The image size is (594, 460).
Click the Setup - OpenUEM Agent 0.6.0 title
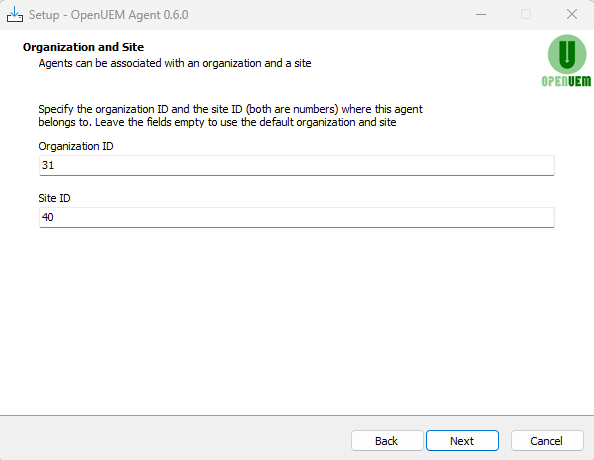[108, 15]
